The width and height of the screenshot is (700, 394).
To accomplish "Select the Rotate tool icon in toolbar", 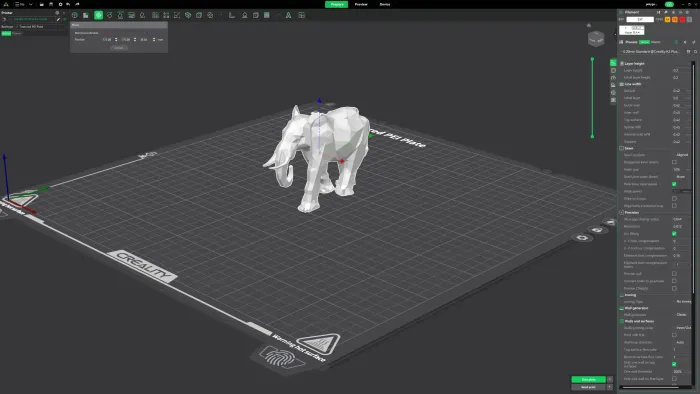I will point(109,15).
